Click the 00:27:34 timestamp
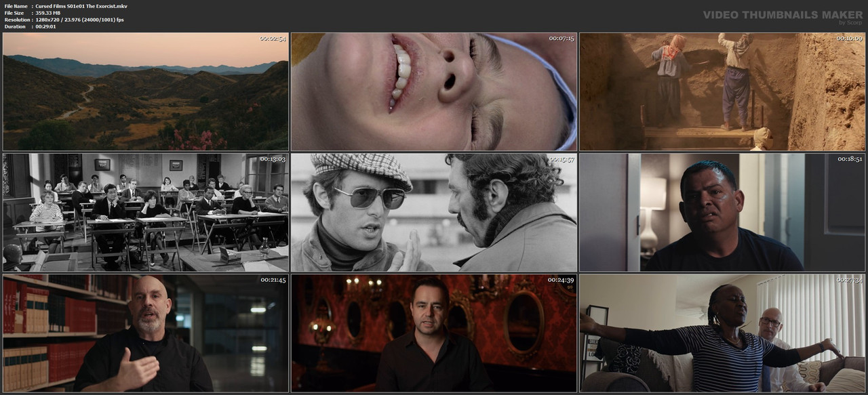Screen dimensions: 868x395 click(x=850, y=280)
